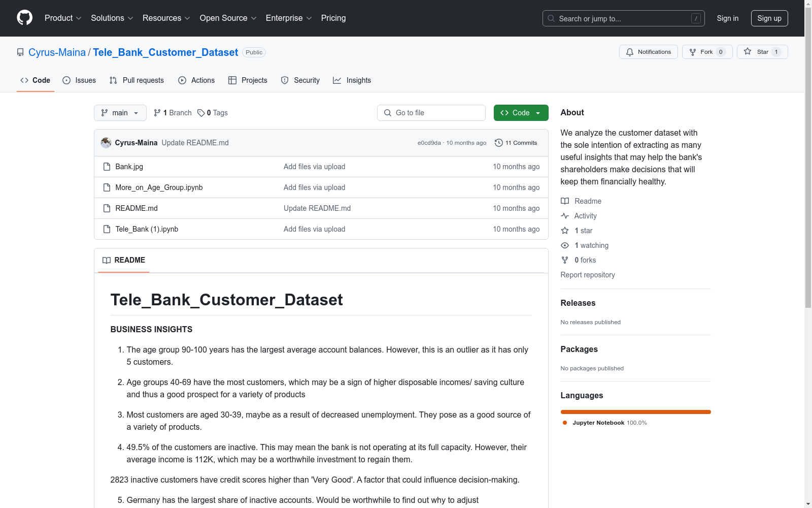The width and height of the screenshot is (812, 508).
Task: Expand the Resources menu
Action: tap(166, 18)
